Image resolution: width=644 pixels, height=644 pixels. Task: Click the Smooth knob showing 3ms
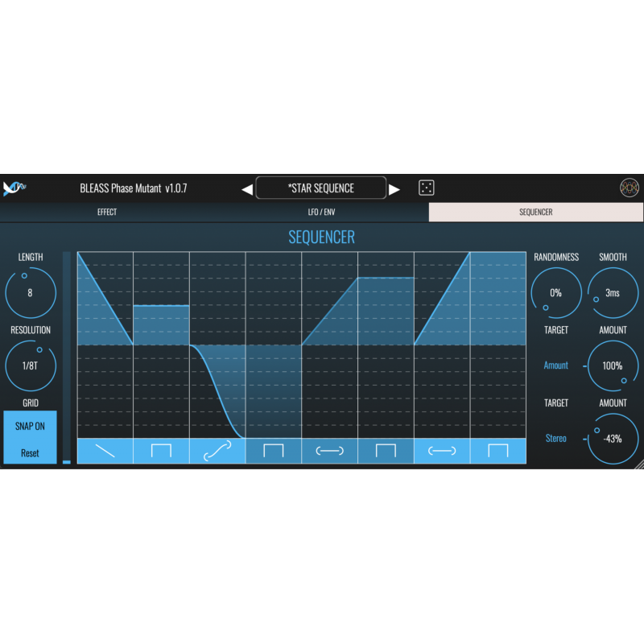point(613,293)
